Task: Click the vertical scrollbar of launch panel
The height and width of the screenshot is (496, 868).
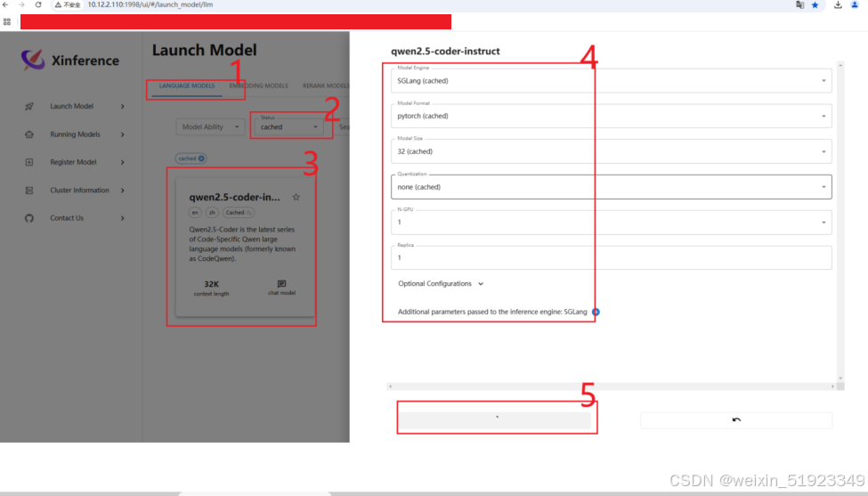Action: pos(840,222)
